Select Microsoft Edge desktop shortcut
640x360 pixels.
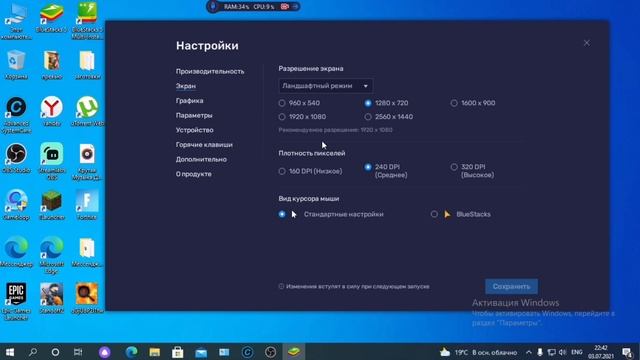coord(51,255)
